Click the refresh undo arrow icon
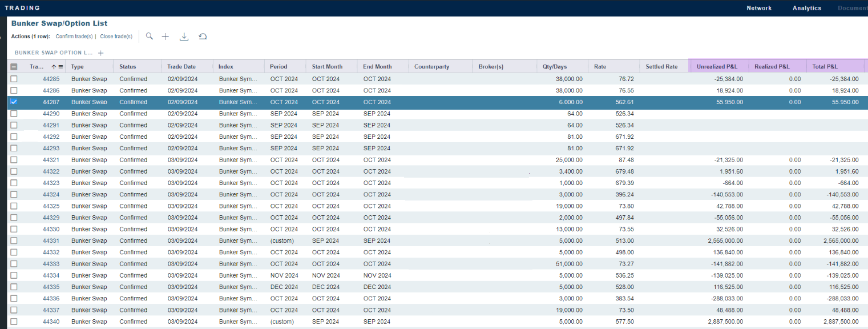868x329 pixels. [x=203, y=37]
